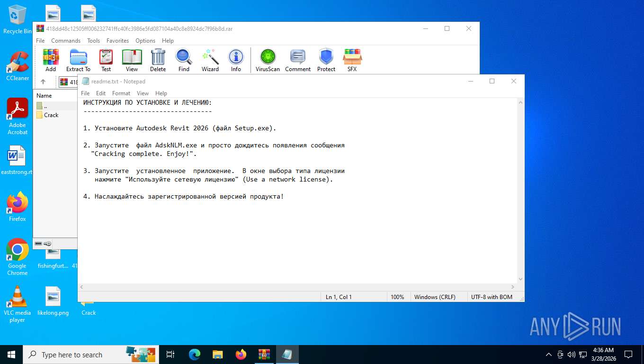
Task: Click Notepad horizontal scrollbar left arrow
Action: click(x=81, y=287)
